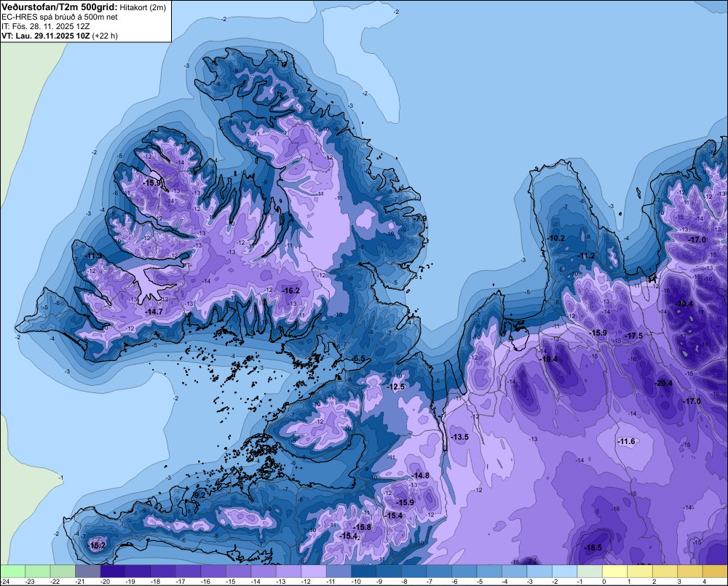Screen dimensions: 728x586
Task: Click the -14.8 temperature value
Action: coord(420,475)
